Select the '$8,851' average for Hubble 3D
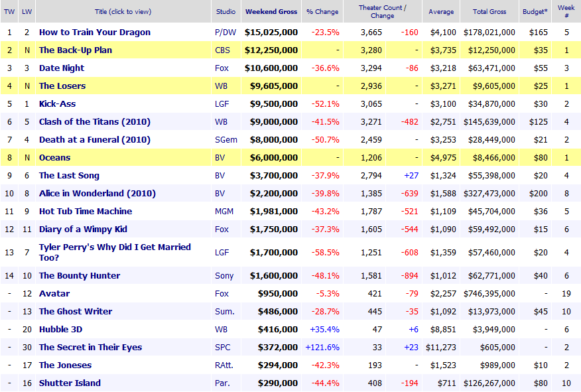This screenshot has width=581, height=392. [x=443, y=330]
